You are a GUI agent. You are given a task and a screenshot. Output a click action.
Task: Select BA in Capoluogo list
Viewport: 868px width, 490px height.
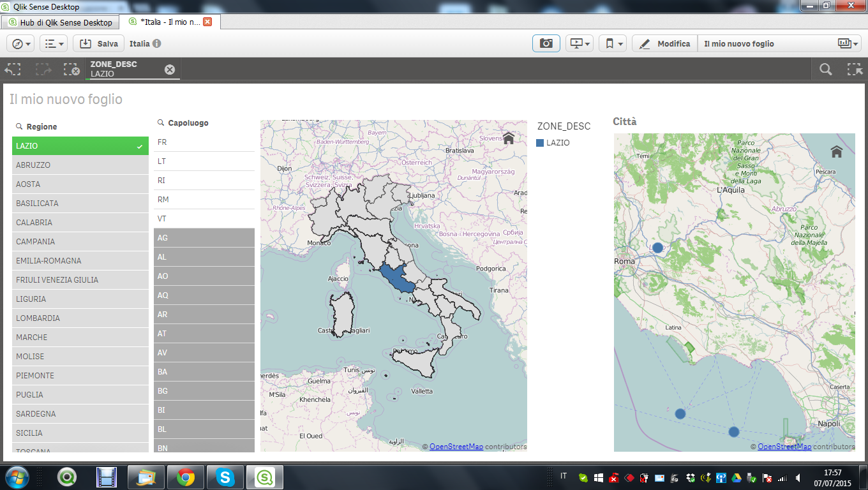204,372
